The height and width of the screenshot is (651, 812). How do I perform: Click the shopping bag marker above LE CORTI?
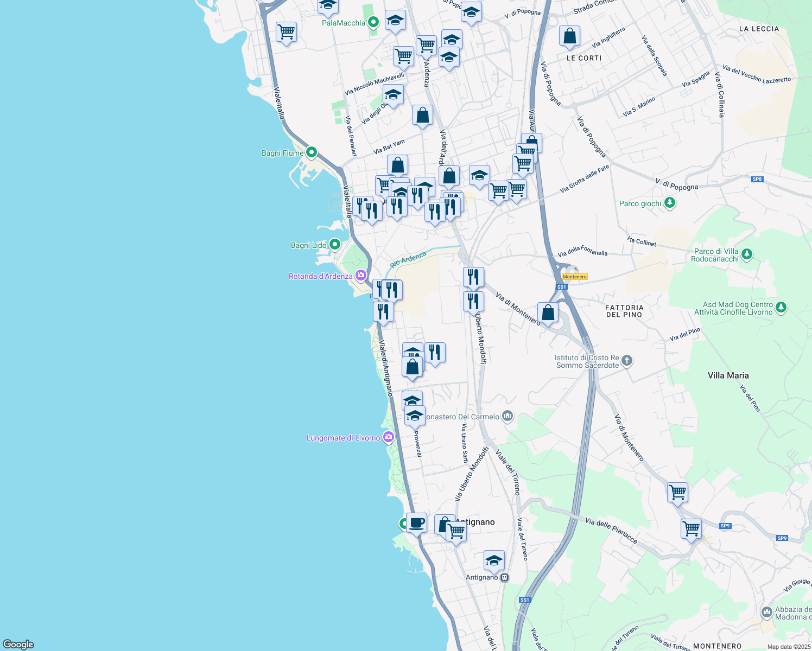tap(570, 37)
